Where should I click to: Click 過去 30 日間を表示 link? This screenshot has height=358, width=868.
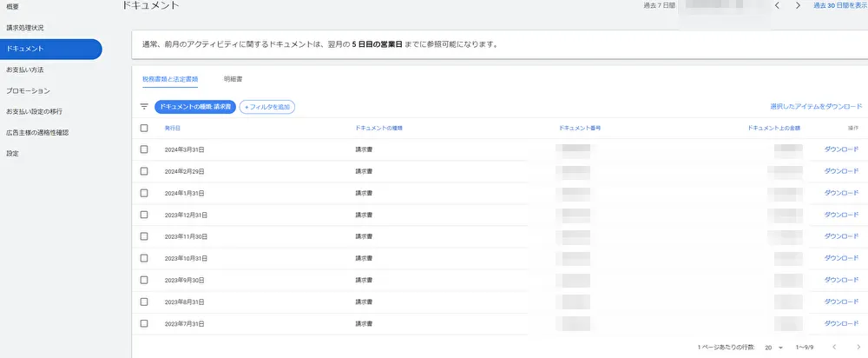tap(840, 5)
